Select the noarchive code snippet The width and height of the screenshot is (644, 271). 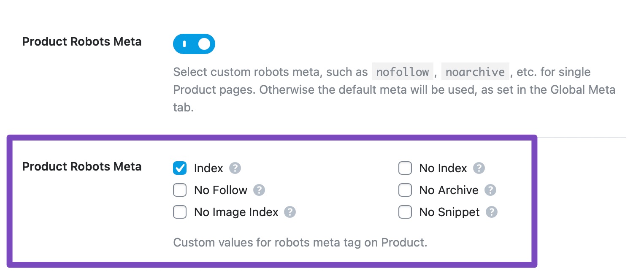(475, 72)
